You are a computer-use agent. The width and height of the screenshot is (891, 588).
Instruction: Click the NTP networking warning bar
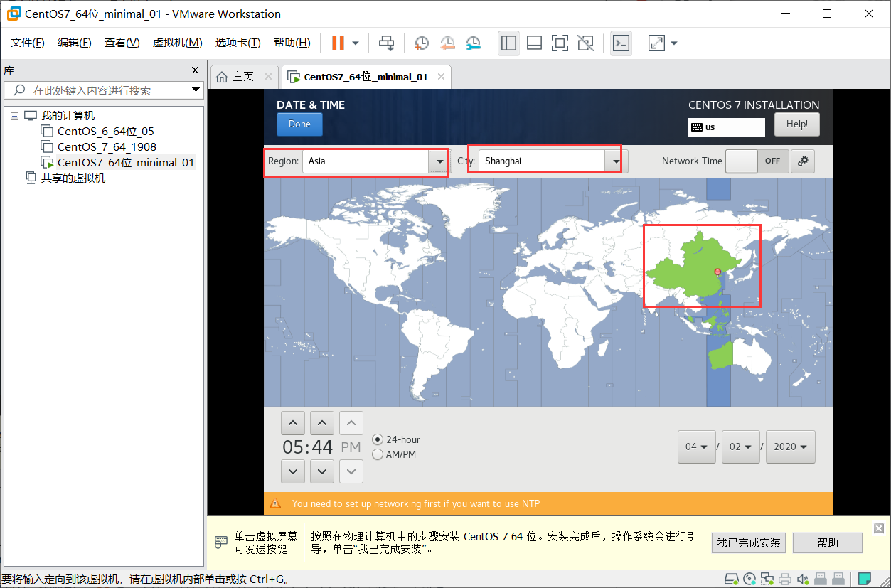548,504
